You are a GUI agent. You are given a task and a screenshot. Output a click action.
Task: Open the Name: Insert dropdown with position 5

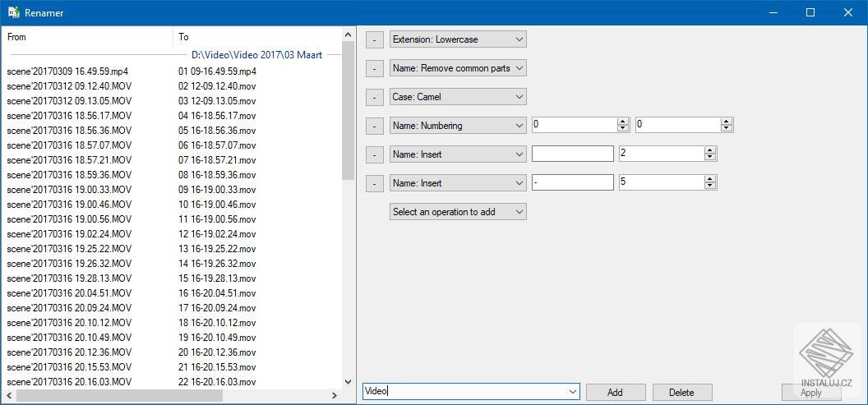458,183
